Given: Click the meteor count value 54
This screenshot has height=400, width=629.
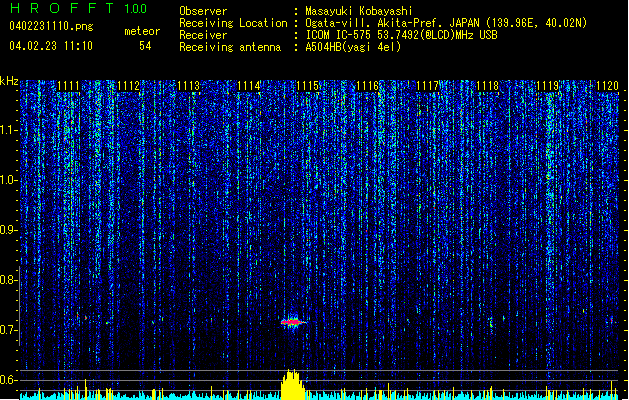Looking at the screenshot, I should pos(145,46).
